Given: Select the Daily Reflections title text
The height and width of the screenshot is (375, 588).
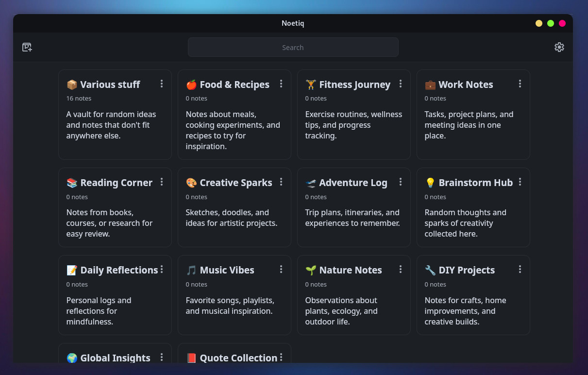Looking at the screenshot, I should [119, 270].
